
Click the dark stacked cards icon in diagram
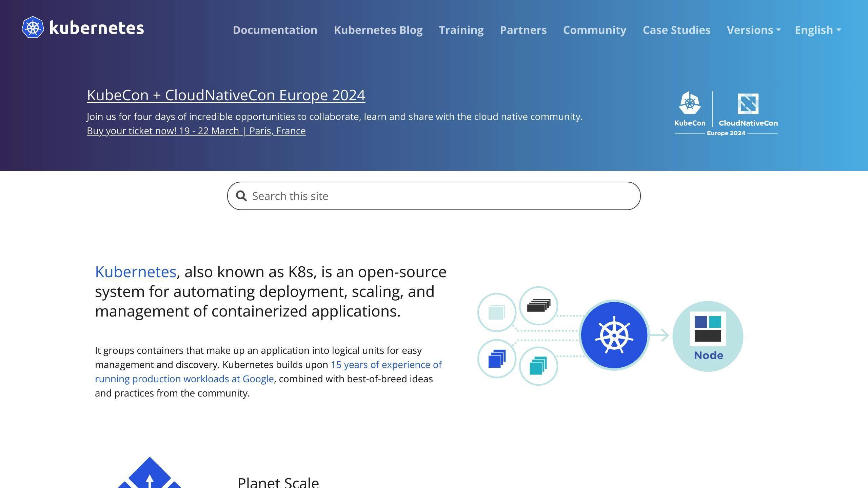(x=539, y=306)
